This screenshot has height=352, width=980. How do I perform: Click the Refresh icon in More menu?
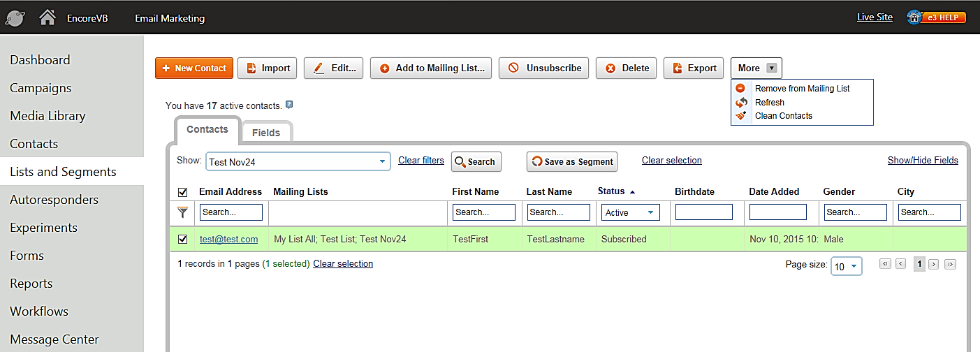click(x=741, y=103)
